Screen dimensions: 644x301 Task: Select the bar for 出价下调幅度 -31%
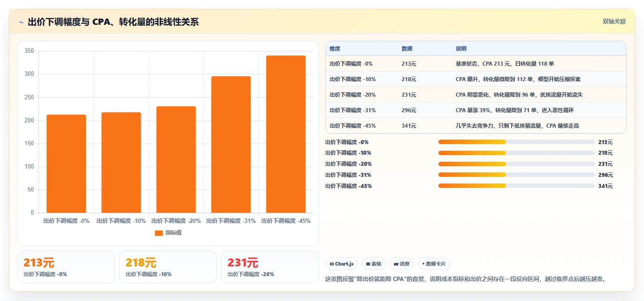point(231,145)
